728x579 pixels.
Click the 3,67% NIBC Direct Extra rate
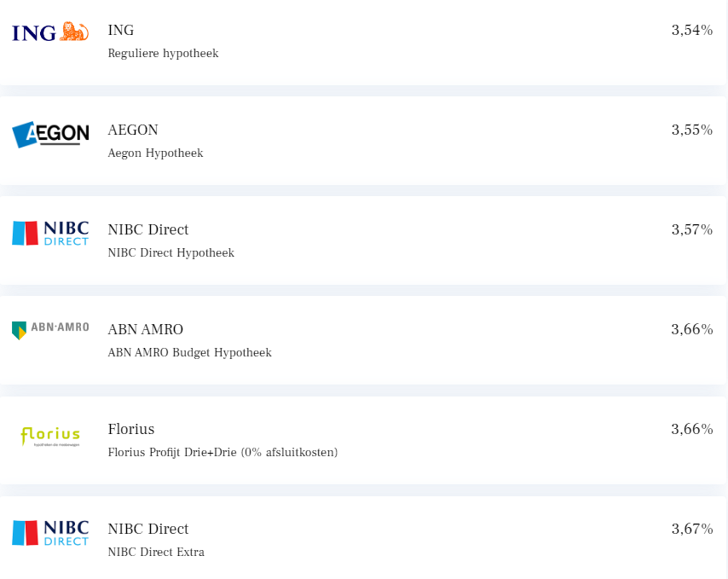(x=692, y=529)
